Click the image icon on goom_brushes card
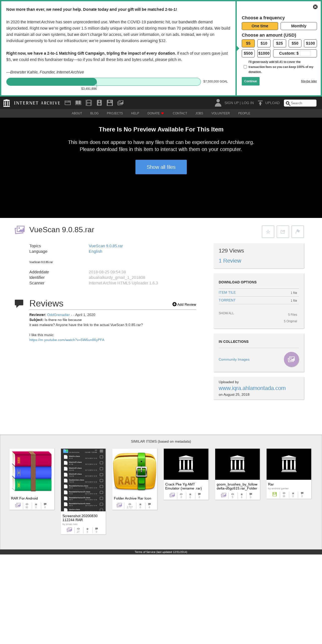This screenshot has height=644, width=322. 223,495
